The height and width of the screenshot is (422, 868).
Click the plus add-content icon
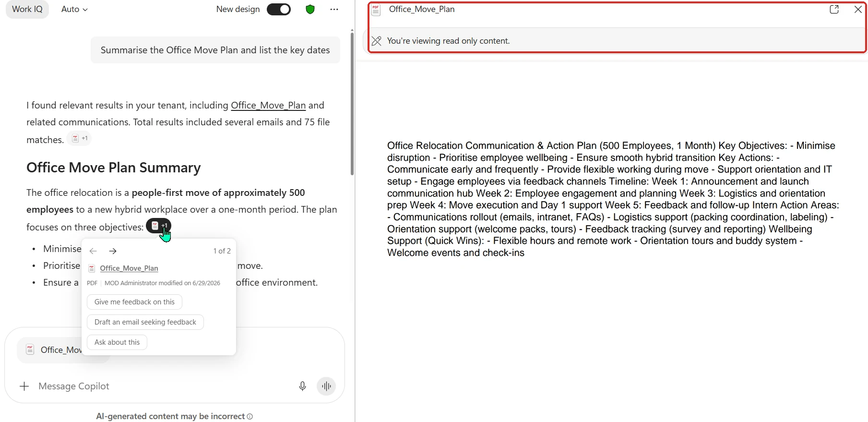click(24, 386)
